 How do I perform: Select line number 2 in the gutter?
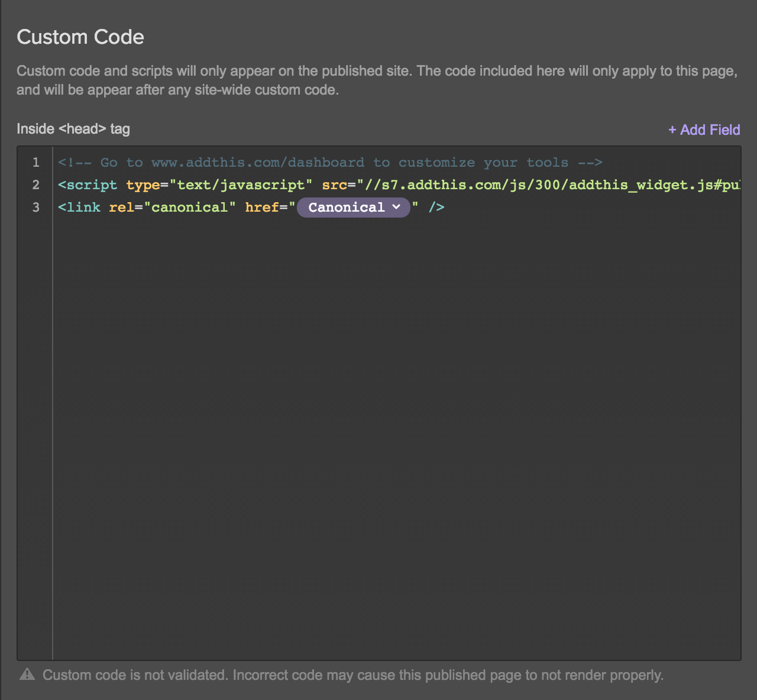pos(36,185)
